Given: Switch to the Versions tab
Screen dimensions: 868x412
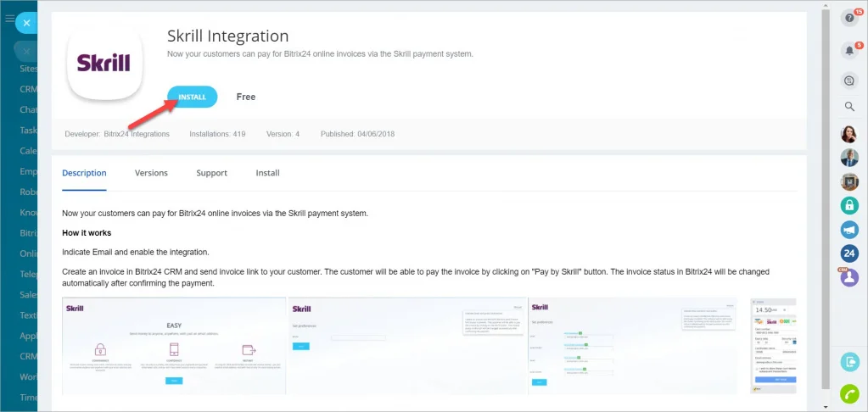Looking at the screenshot, I should tap(151, 173).
